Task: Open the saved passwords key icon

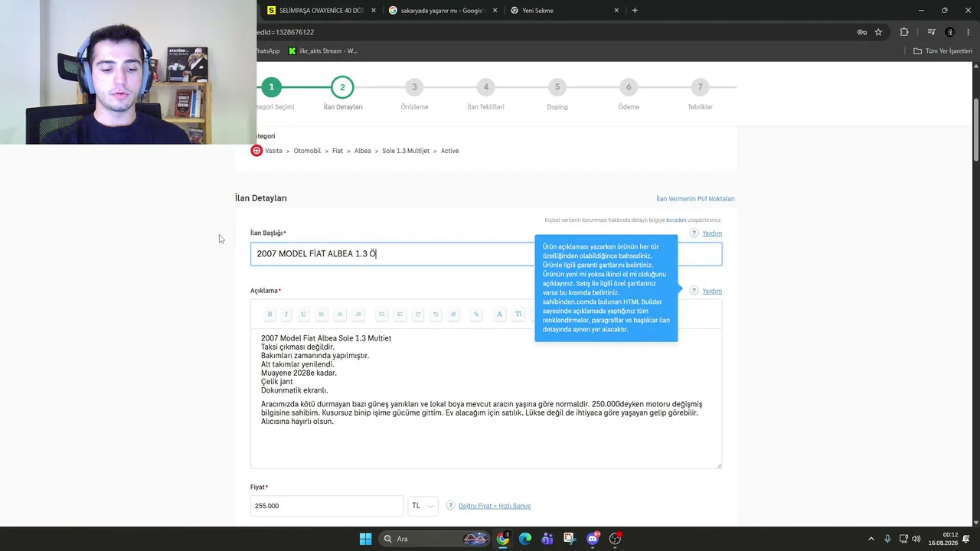Action: point(862,32)
